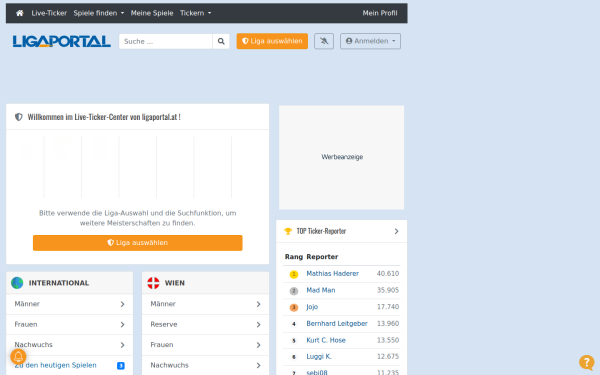The image size is (600, 375).
Task: Click the Ligaportal logo
Action: click(62, 41)
